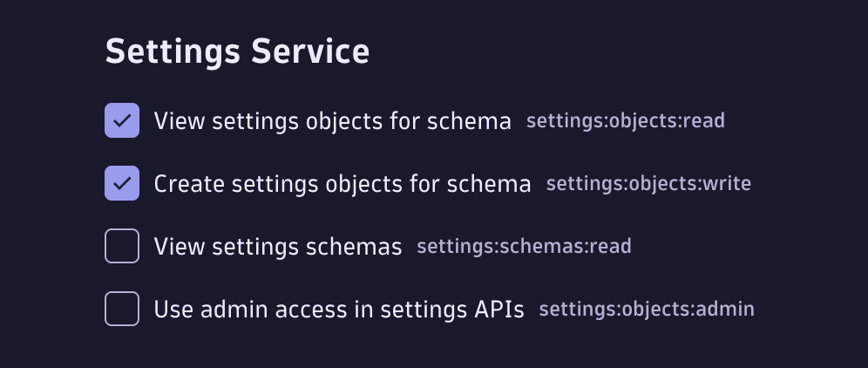
Task: Toggle off read permission for settings objects
Action: pos(122,120)
